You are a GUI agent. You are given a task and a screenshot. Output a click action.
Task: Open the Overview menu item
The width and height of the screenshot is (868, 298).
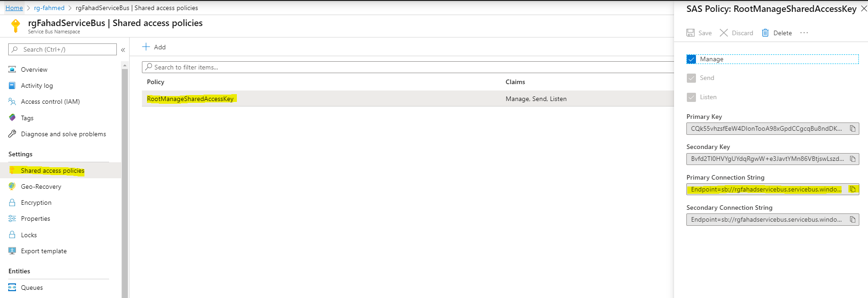(x=34, y=69)
